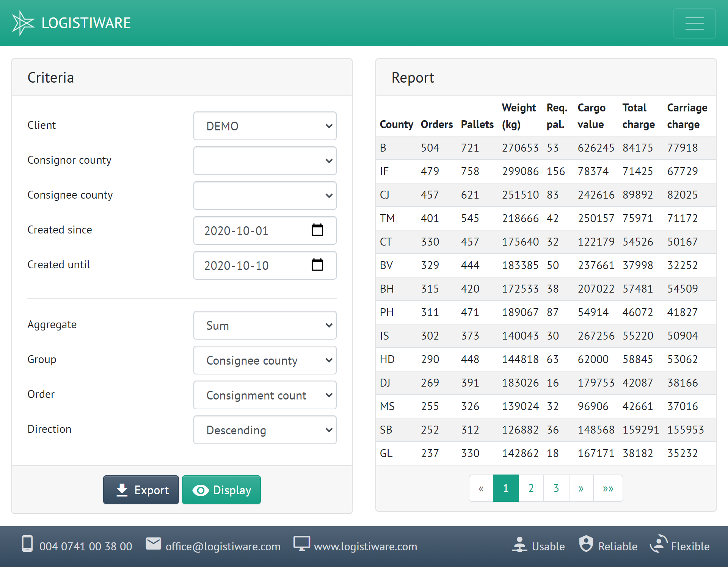Open the office@logistiware.com email link
The width and height of the screenshot is (728, 567).
click(223, 547)
